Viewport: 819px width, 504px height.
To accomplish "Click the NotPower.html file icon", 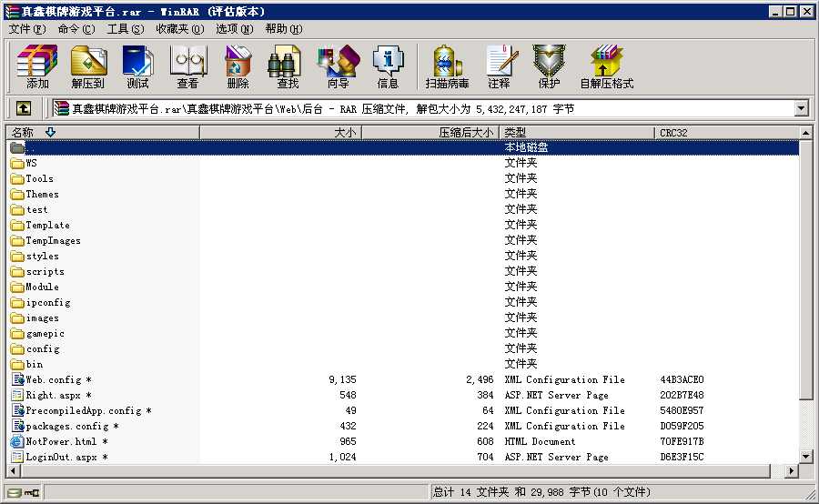I will coord(18,441).
